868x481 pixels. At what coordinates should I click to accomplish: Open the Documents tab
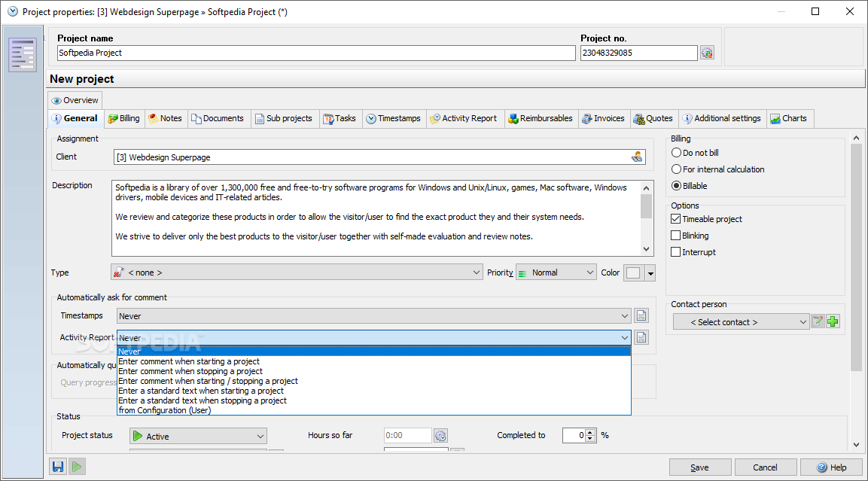click(218, 118)
